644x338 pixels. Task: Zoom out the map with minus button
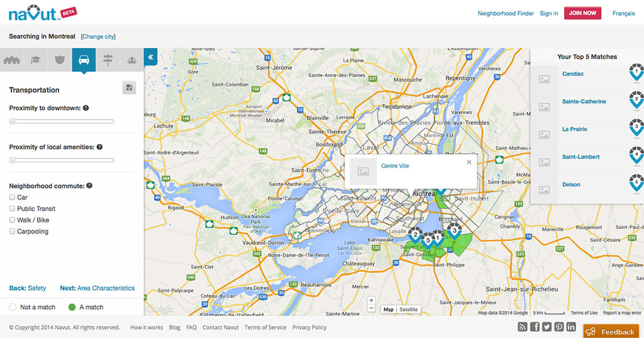(x=371, y=308)
